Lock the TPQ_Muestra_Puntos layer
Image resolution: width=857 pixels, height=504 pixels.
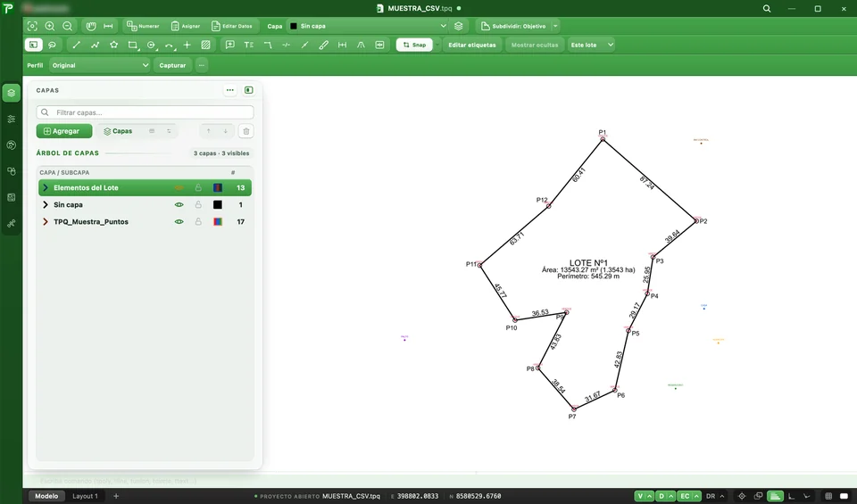198,222
